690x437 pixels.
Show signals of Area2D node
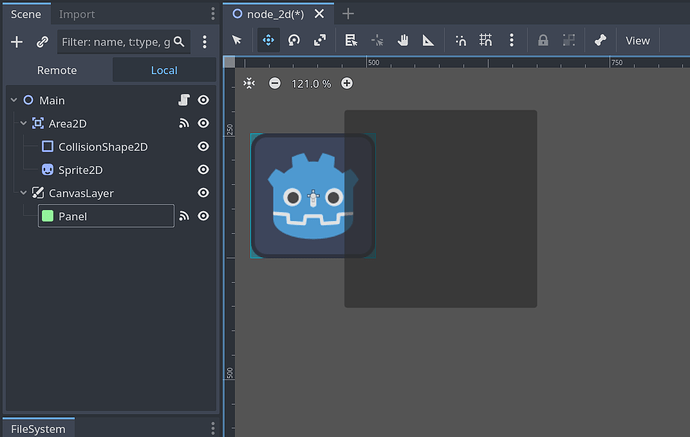(x=184, y=124)
